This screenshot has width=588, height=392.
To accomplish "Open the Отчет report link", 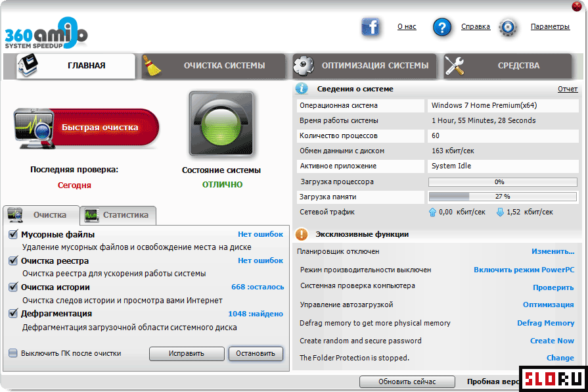I will (x=568, y=89).
